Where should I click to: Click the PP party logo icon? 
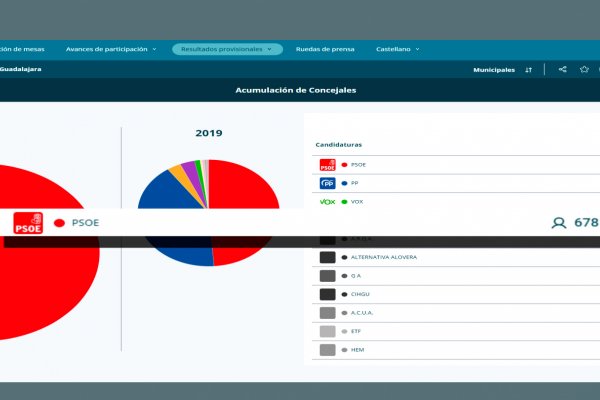tap(327, 184)
